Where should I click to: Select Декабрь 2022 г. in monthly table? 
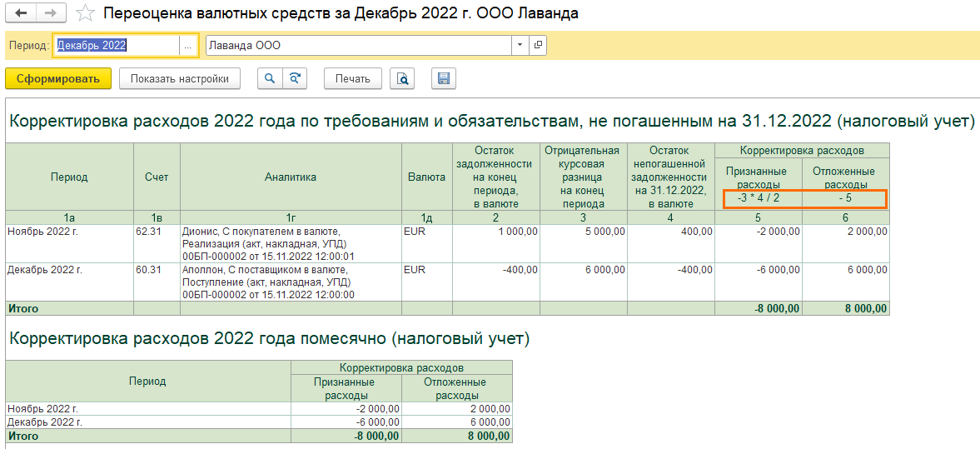tap(148, 422)
